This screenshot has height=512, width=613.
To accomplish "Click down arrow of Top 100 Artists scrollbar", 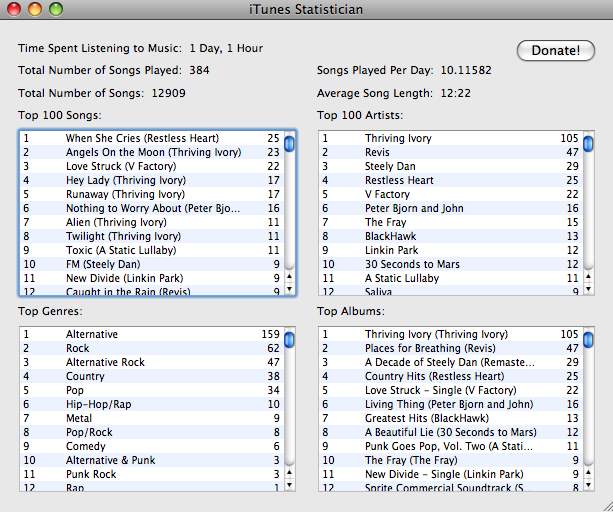I will [588, 289].
